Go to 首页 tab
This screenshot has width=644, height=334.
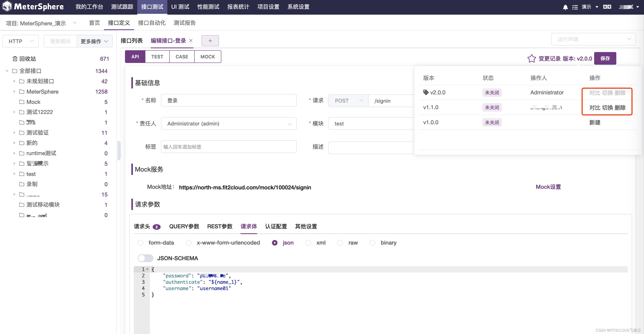pos(94,23)
